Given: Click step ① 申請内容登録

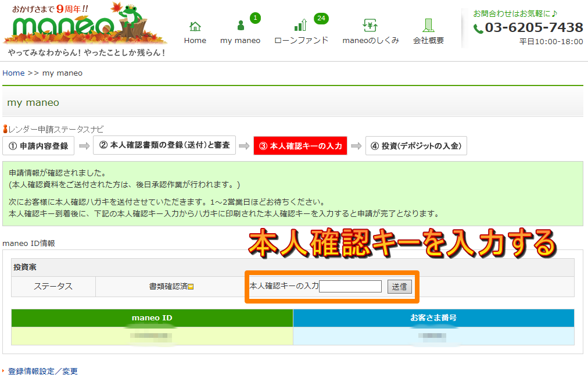Looking at the screenshot, I should coord(38,146).
